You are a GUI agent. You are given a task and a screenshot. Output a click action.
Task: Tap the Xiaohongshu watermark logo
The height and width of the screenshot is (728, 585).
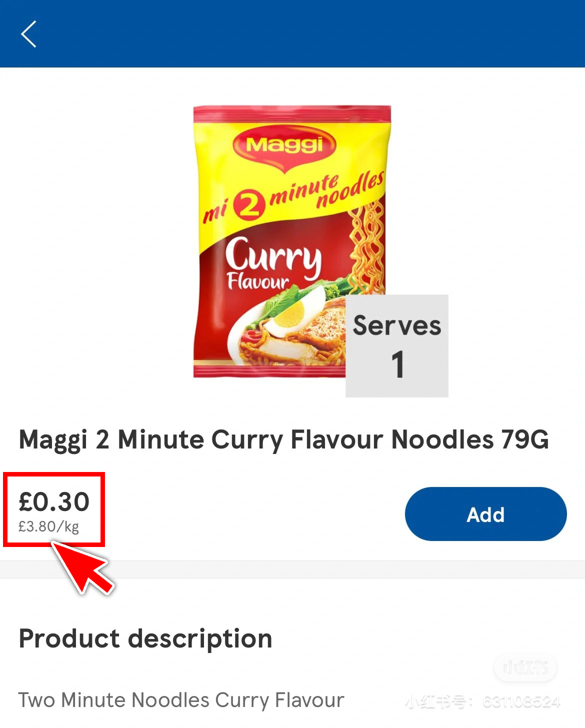[525, 667]
